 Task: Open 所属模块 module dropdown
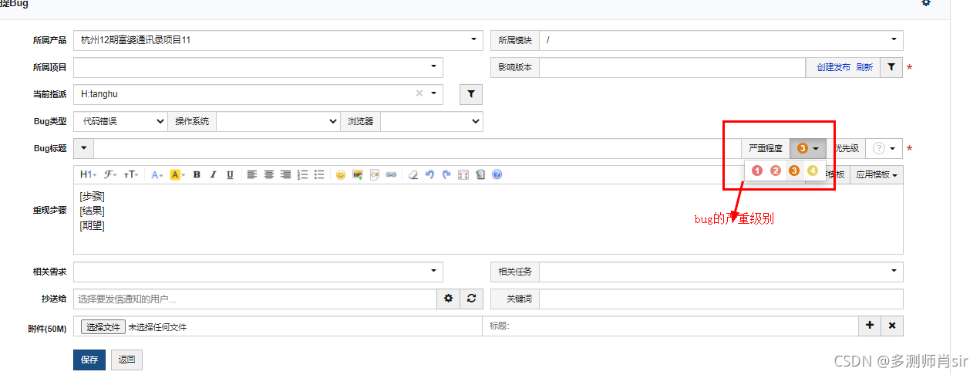[x=721, y=40]
